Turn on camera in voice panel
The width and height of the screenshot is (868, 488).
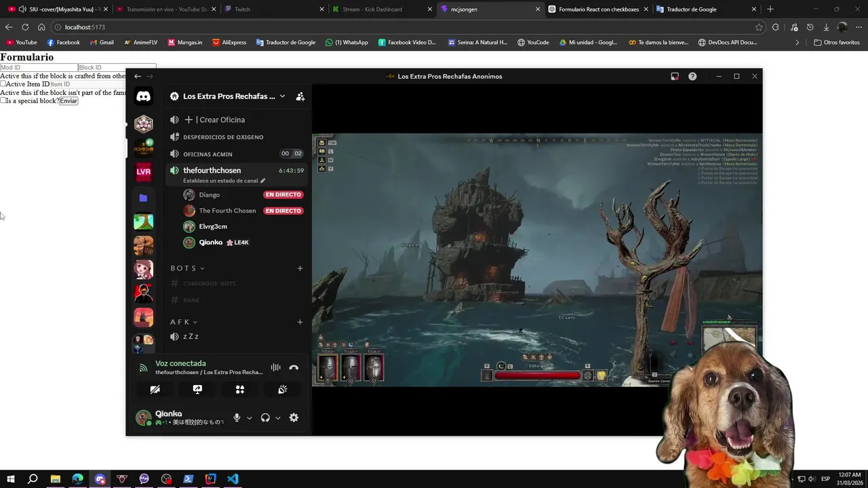coord(155,390)
